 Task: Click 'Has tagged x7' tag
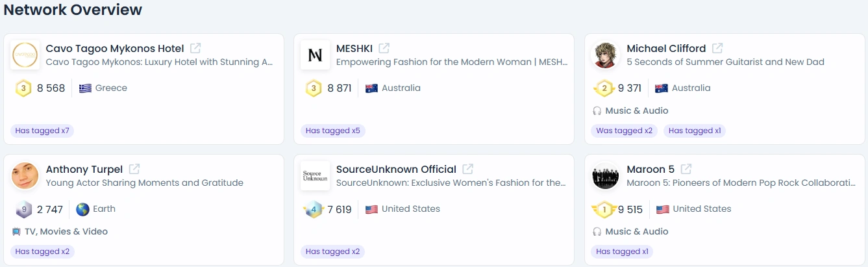(42, 131)
